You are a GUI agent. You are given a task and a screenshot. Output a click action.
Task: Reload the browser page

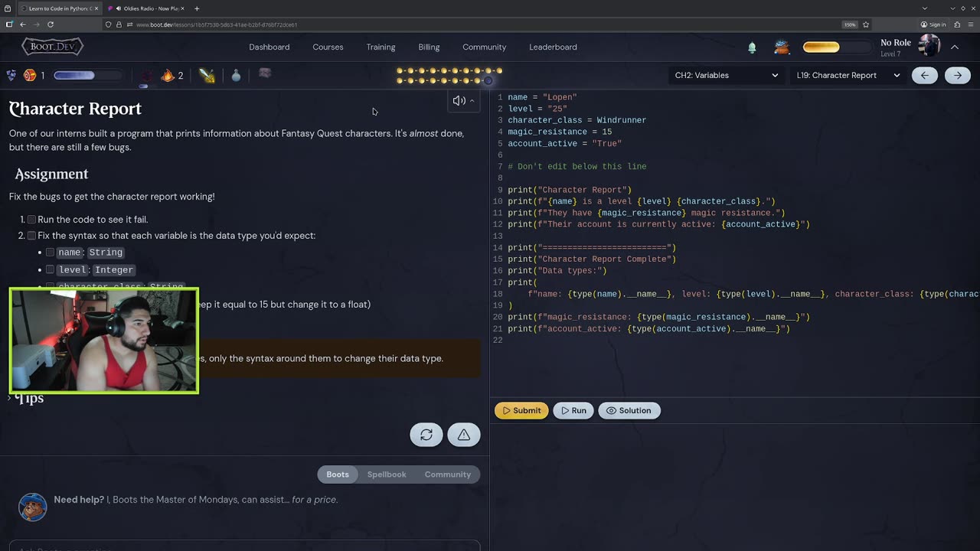(51, 24)
